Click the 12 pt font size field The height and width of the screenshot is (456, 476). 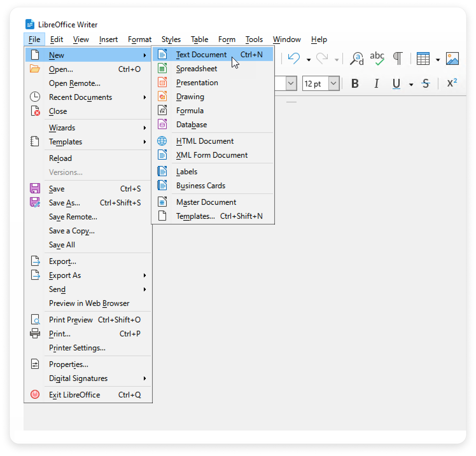tap(315, 84)
